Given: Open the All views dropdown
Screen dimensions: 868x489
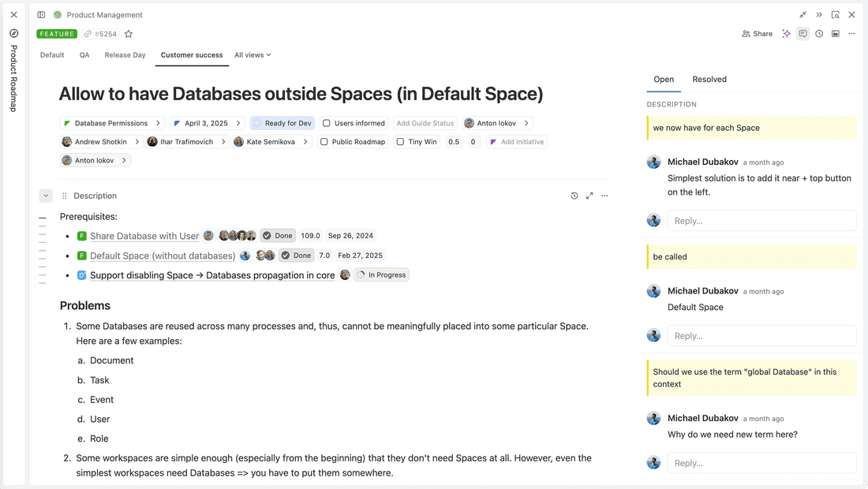Looking at the screenshot, I should click(x=253, y=55).
